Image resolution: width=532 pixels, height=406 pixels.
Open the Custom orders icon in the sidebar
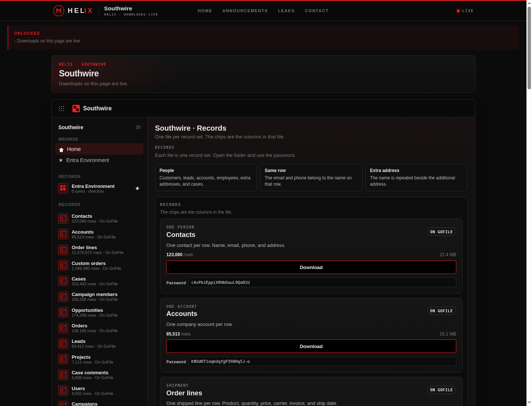tap(63, 265)
